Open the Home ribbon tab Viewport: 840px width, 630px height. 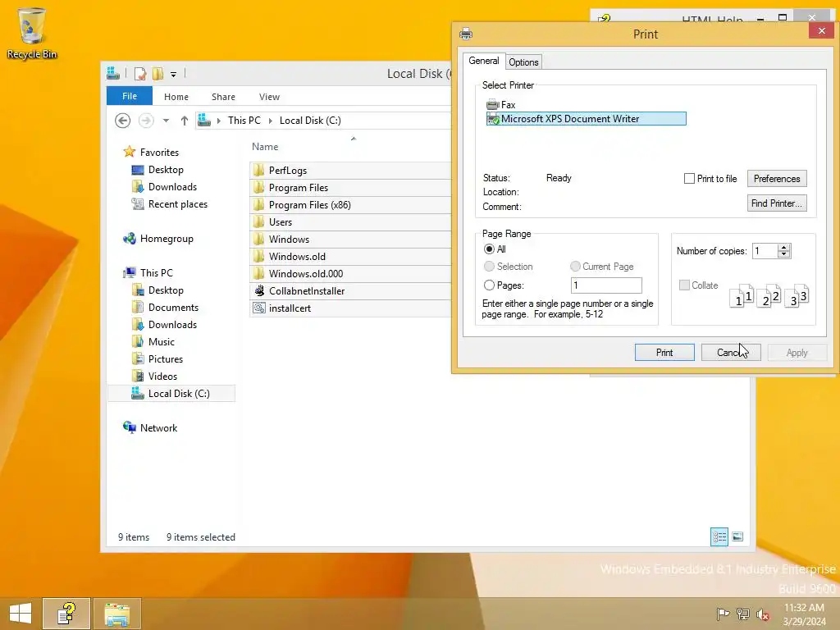pyautogui.click(x=176, y=97)
